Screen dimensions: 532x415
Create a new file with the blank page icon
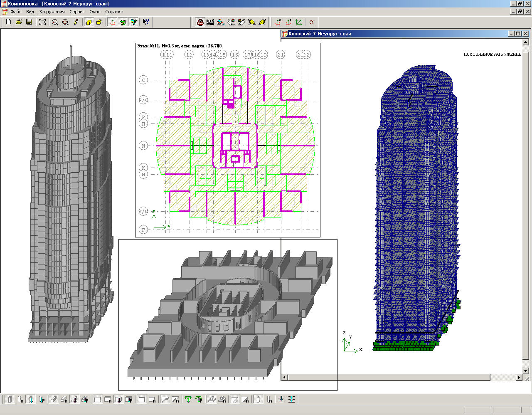pyautogui.click(x=8, y=22)
